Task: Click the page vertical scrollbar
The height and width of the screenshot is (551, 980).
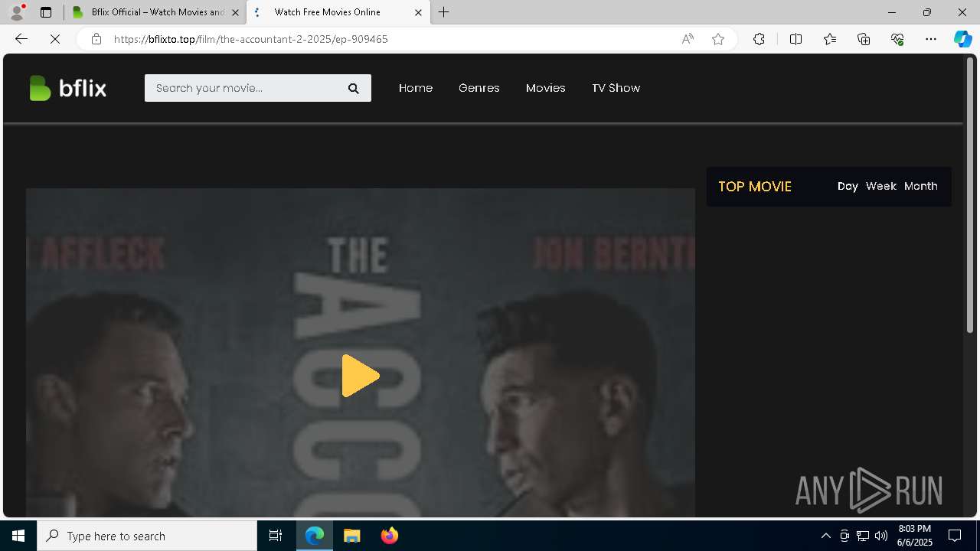Action: 969,195
